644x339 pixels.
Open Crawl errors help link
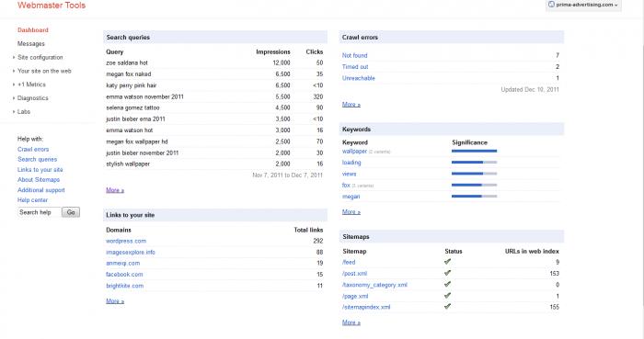click(33, 149)
